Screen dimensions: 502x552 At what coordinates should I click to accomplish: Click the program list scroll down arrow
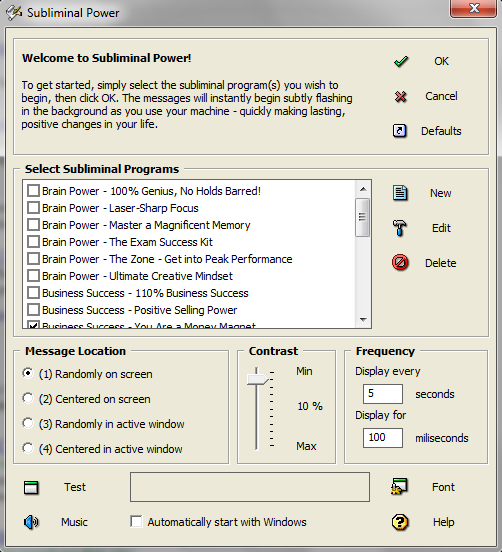pos(363,320)
